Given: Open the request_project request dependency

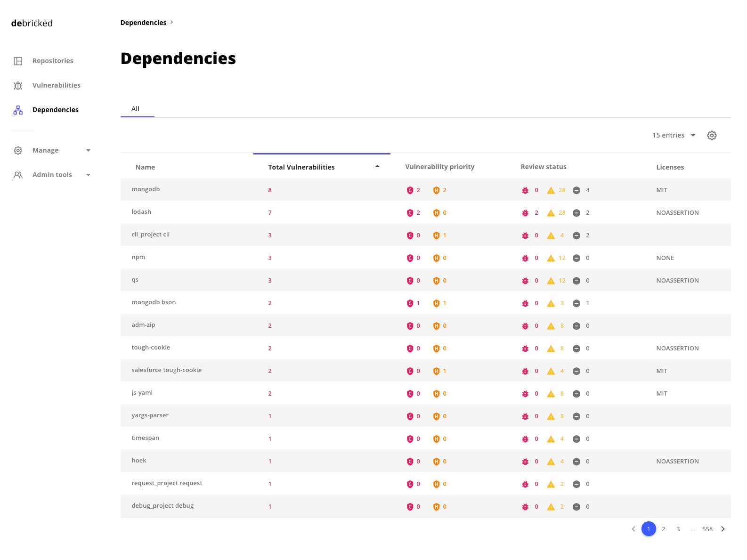Looking at the screenshot, I should coord(167,483).
